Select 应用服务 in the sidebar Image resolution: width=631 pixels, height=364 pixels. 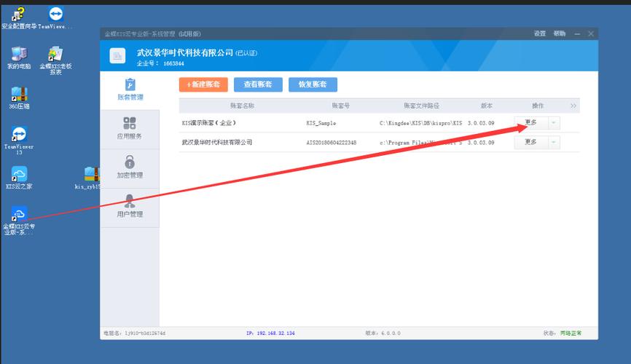click(130, 129)
